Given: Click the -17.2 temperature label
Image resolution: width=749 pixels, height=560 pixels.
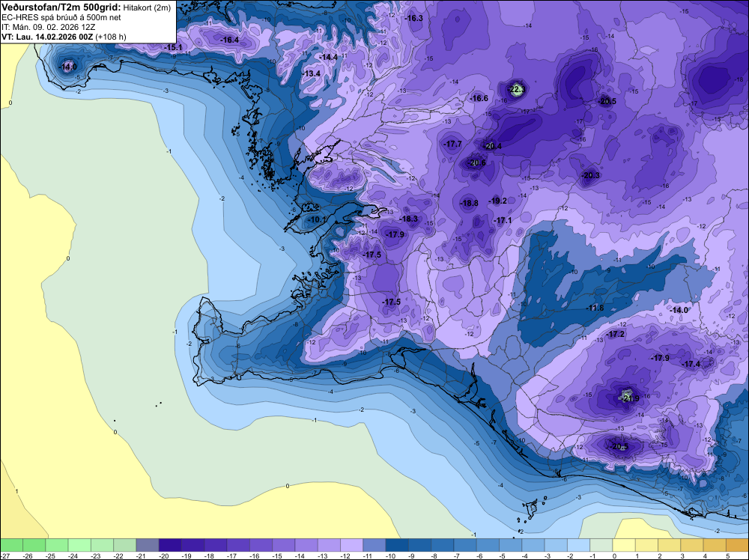Looking at the screenshot, I should 615,335.
